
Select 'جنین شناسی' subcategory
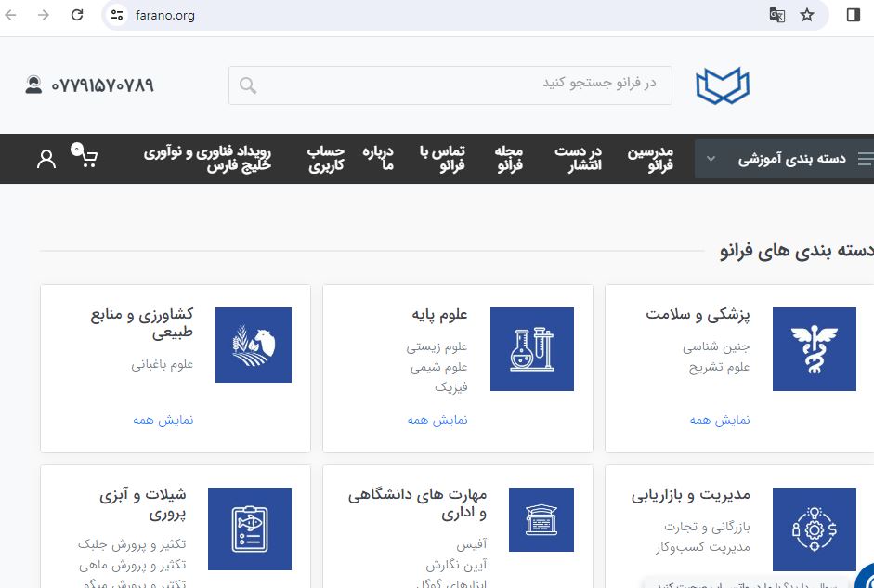point(716,346)
